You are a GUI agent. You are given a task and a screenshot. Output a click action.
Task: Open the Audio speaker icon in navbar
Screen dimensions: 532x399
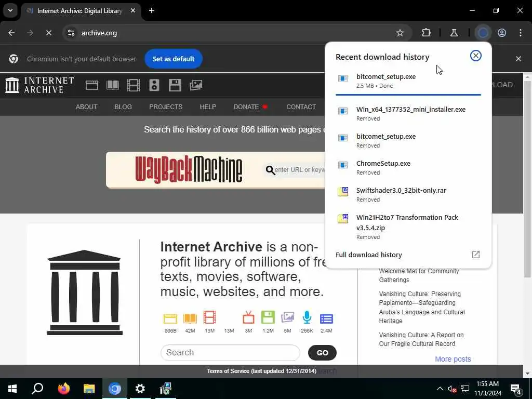(x=154, y=85)
